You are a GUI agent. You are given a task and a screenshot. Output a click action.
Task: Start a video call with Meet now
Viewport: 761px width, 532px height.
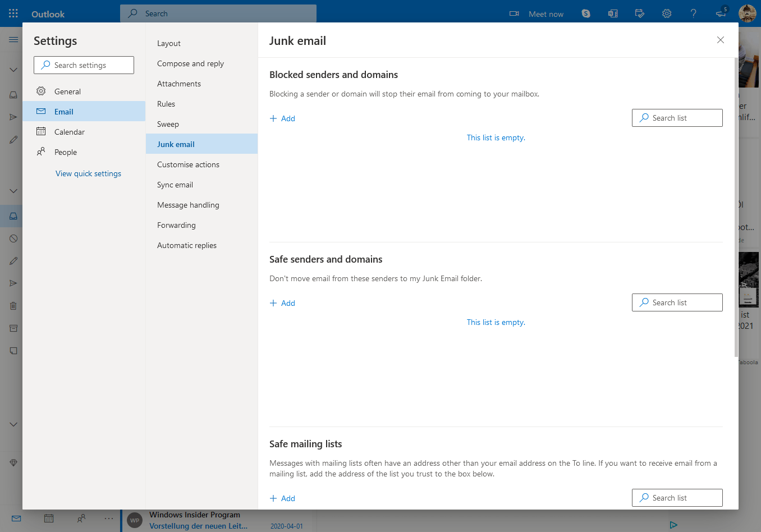point(537,13)
